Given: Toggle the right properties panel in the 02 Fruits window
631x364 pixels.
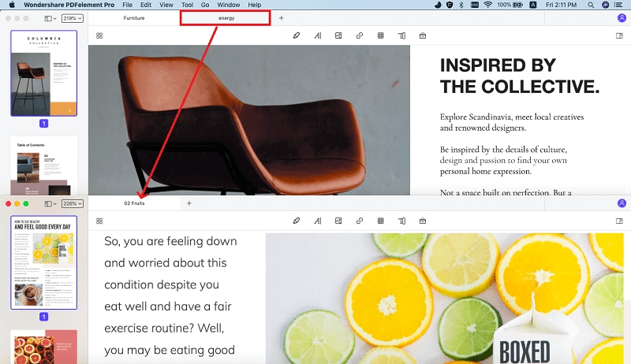Looking at the screenshot, I should tap(619, 221).
